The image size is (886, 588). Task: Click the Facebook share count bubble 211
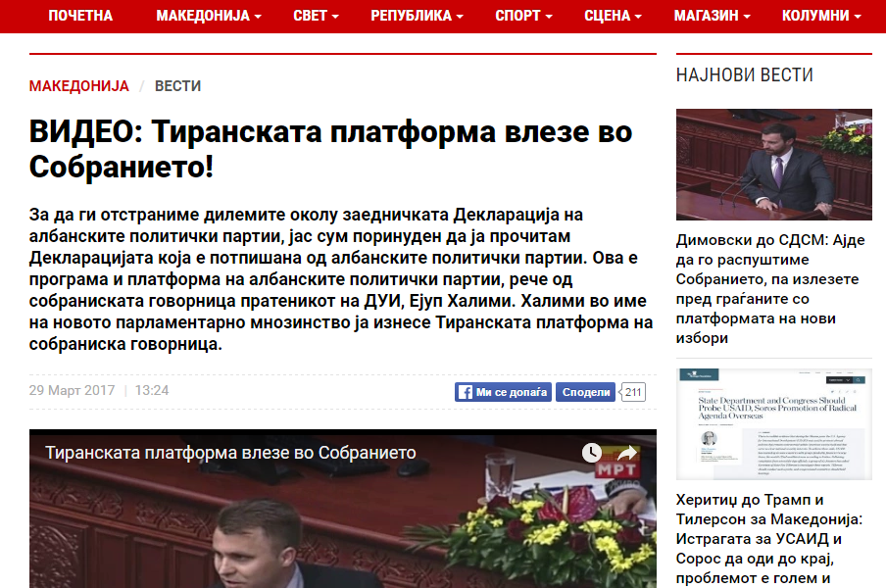click(632, 392)
